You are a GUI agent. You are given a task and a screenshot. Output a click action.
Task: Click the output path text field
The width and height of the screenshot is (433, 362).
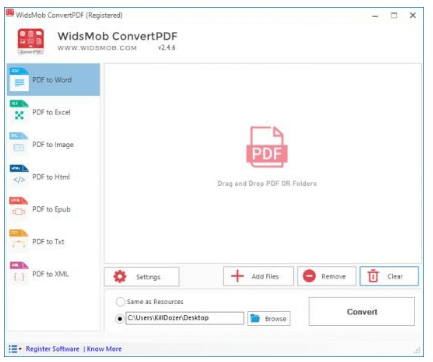point(185,318)
